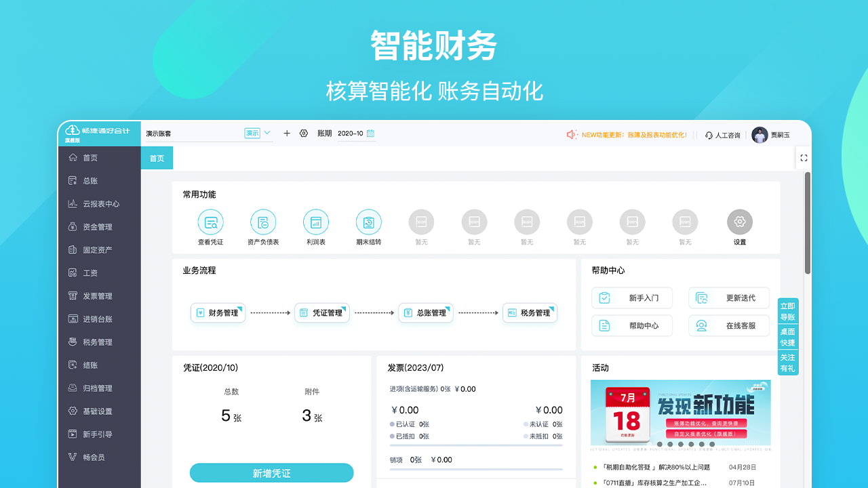Open the 「税期自助化答疑」 activity link

tap(656, 467)
